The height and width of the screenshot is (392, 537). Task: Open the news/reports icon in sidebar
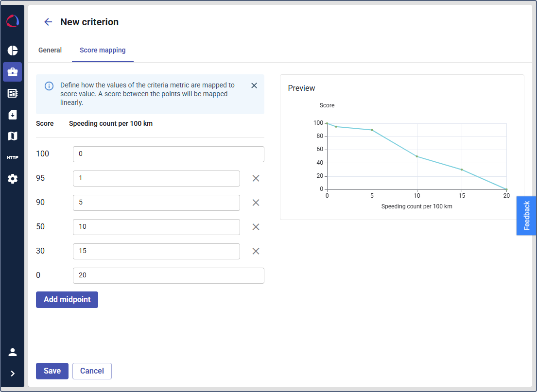(13, 93)
